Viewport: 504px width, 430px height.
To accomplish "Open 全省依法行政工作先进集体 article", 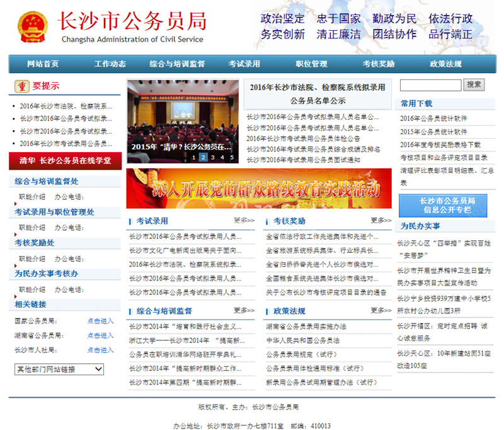I will [x=322, y=236].
